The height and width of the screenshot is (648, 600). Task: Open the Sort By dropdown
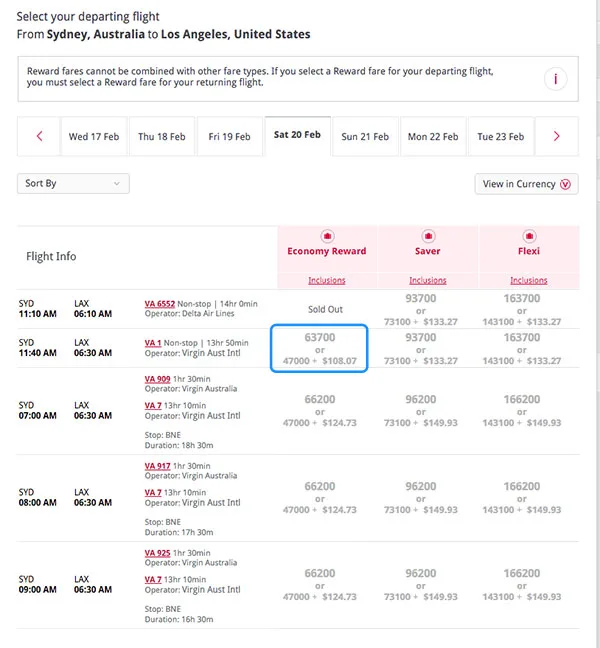coord(73,184)
